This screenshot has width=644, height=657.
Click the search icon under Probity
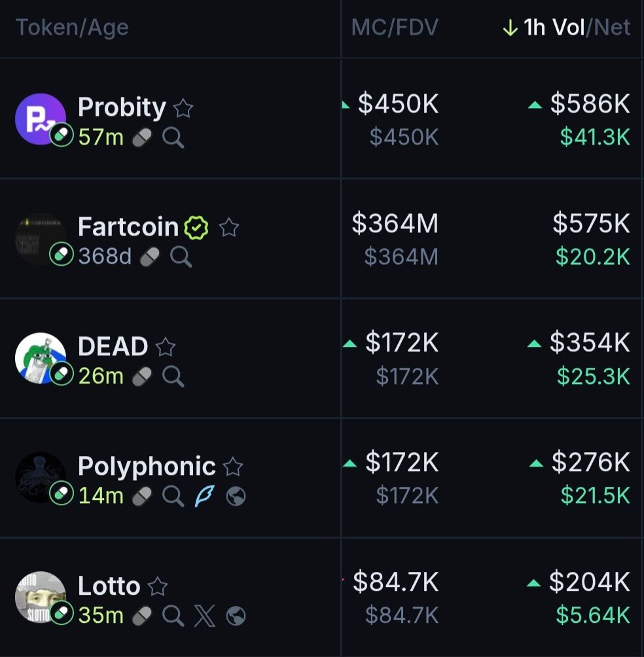pyautogui.click(x=173, y=137)
